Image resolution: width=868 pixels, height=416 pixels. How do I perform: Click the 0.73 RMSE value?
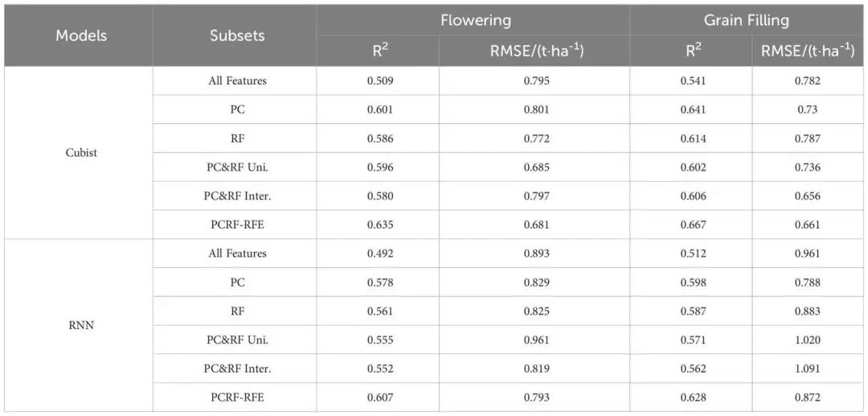[807, 109]
